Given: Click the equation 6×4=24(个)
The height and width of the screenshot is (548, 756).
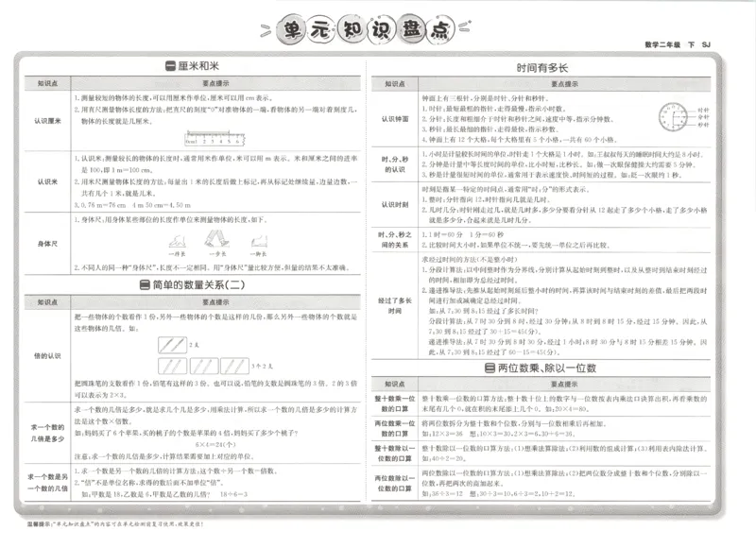Looking at the screenshot, I should 215,444.
